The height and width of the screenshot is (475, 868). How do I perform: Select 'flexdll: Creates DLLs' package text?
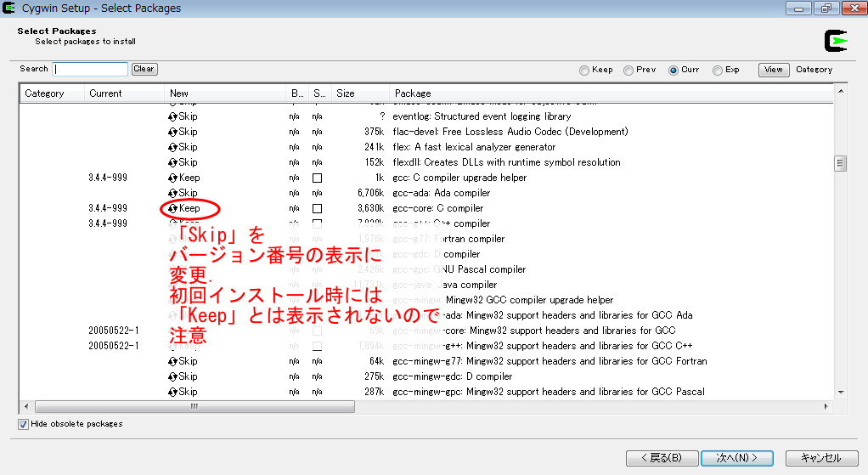pos(506,163)
